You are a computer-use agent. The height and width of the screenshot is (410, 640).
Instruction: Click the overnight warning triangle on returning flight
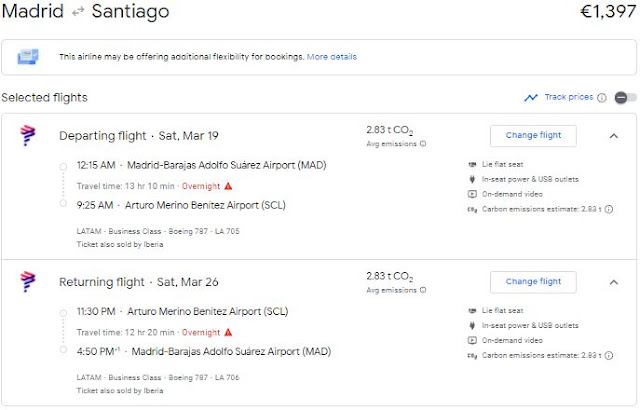[x=228, y=331]
